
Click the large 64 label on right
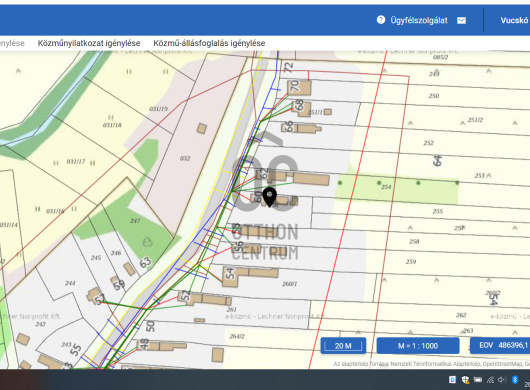coord(437,161)
